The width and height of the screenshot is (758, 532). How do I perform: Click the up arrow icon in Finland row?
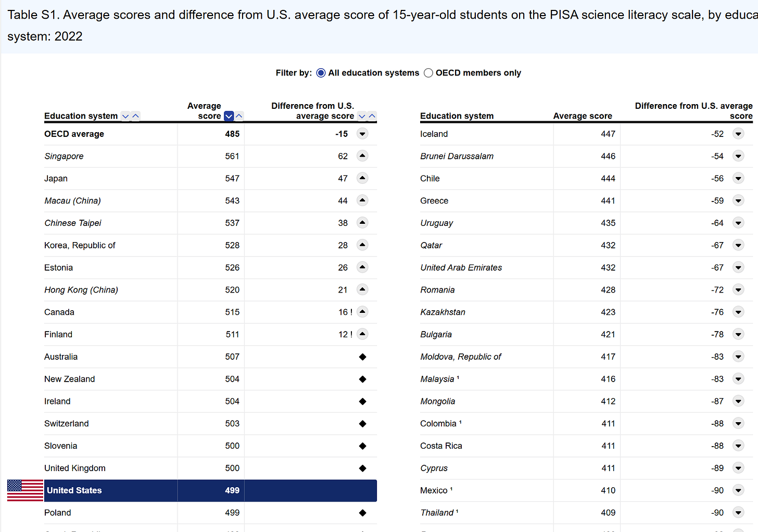pos(362,334)
